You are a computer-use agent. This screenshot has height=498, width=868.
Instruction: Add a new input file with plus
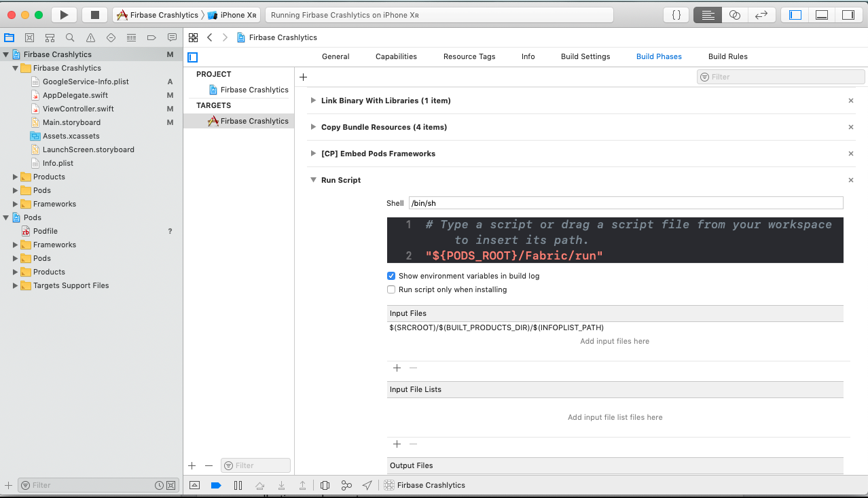point(397,368)
